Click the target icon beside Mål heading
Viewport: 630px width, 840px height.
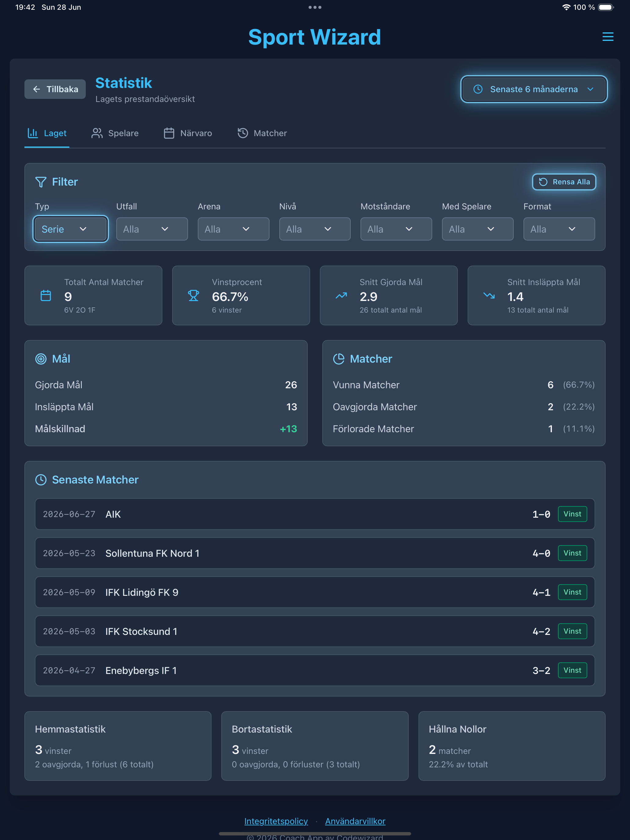[41, 359]
